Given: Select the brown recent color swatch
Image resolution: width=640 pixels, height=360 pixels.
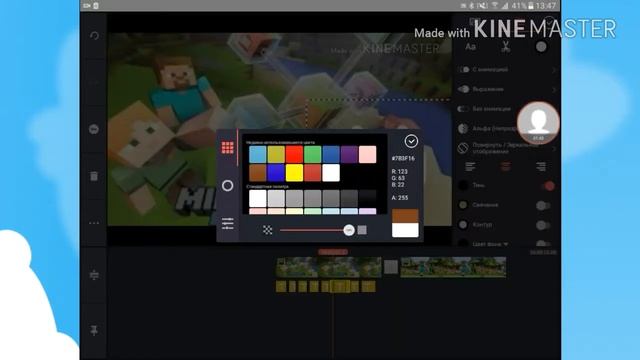Looking at the screenshot, I should pos(258,173).
